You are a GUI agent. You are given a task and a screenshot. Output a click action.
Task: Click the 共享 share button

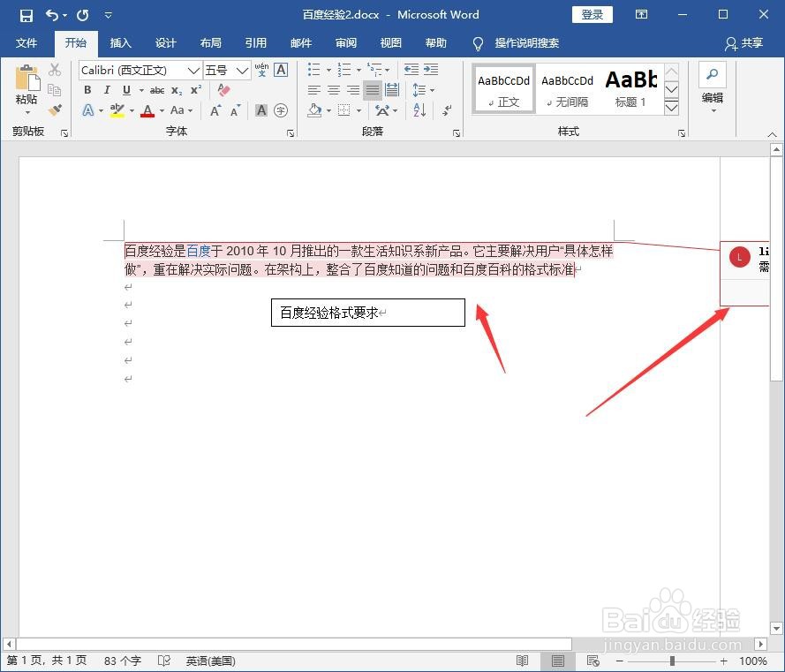point(744,43)
